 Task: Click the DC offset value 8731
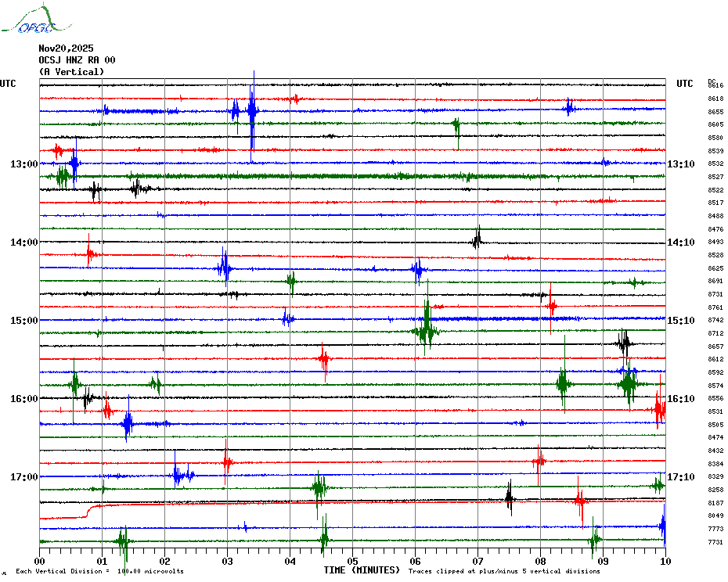click(x=715, y=294)
